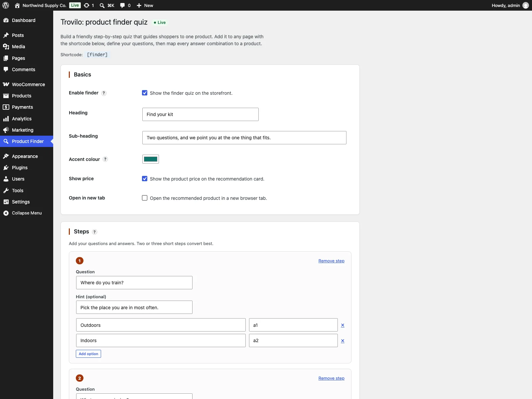The image size is (532, 399).
Task: Click the step 1 Question field
Action: 134,283
